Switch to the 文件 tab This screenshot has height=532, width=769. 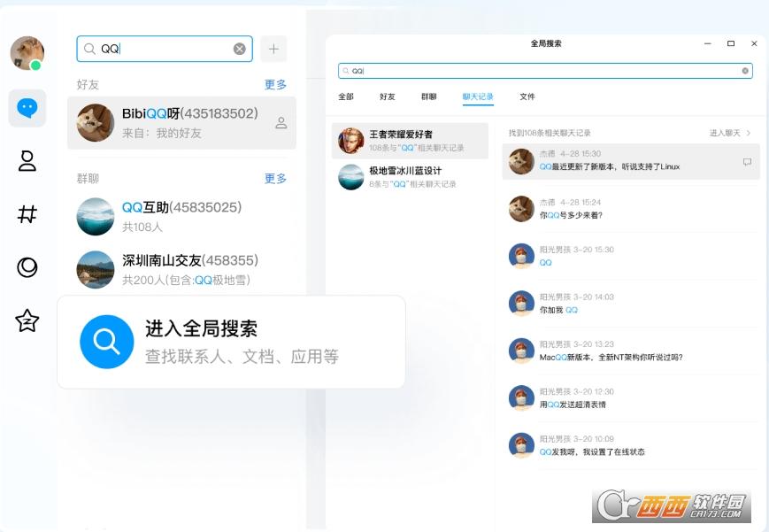click(x=527, y=96)
